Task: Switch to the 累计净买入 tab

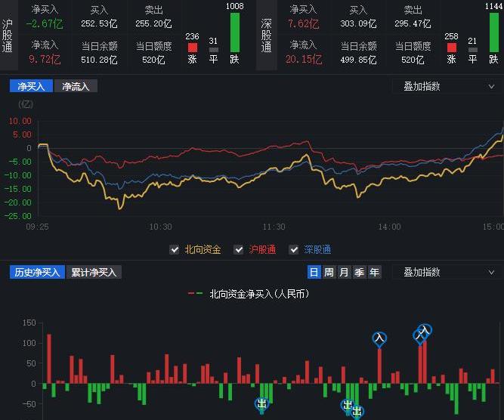Action: [x=94, y=272]
